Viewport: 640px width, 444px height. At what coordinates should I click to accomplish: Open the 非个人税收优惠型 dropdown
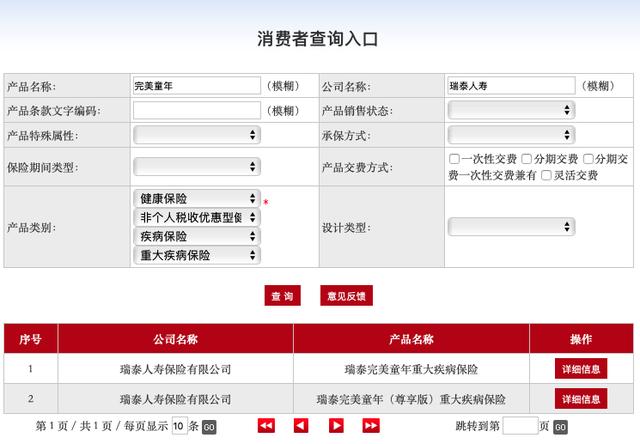(197, 217)
